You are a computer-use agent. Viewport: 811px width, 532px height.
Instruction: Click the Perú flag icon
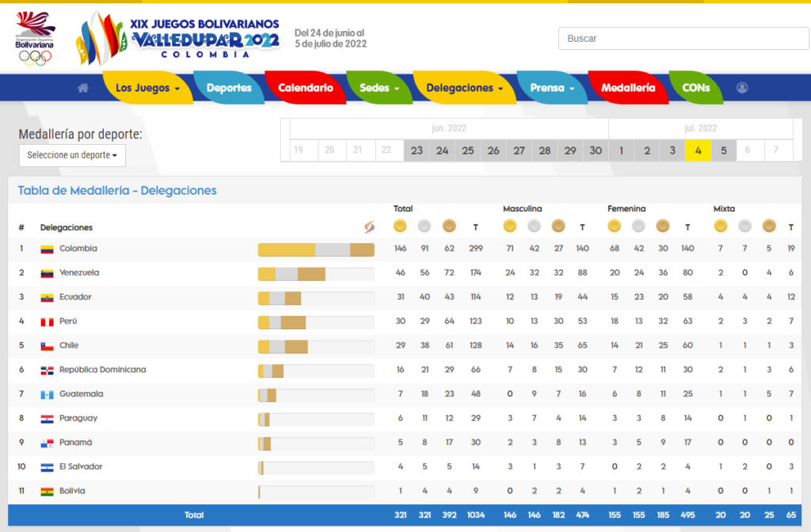pos(47,321)
